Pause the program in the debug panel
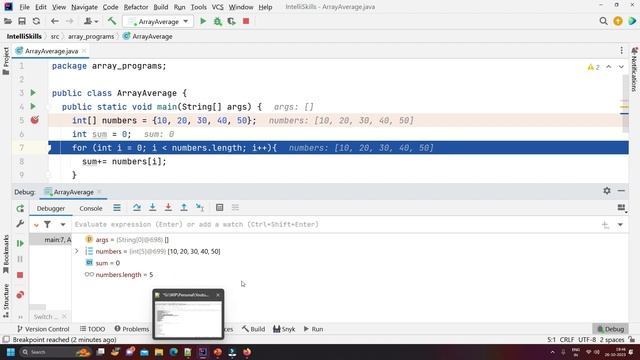 (20, 259)
